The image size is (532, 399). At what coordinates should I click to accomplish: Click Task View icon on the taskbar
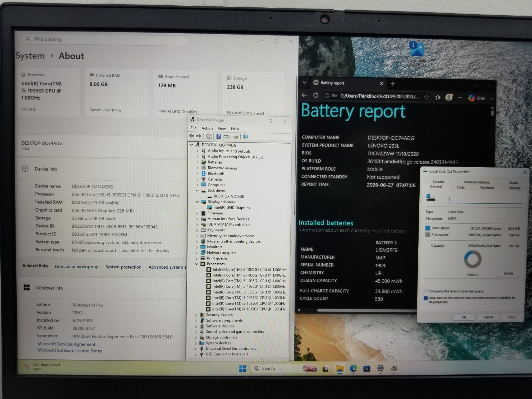326,368
